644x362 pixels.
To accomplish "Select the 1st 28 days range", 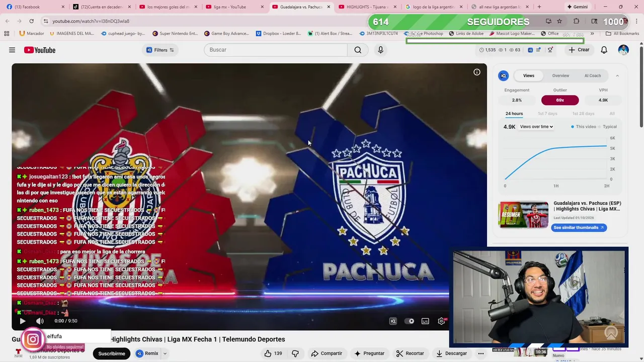I will coord(583,114).
